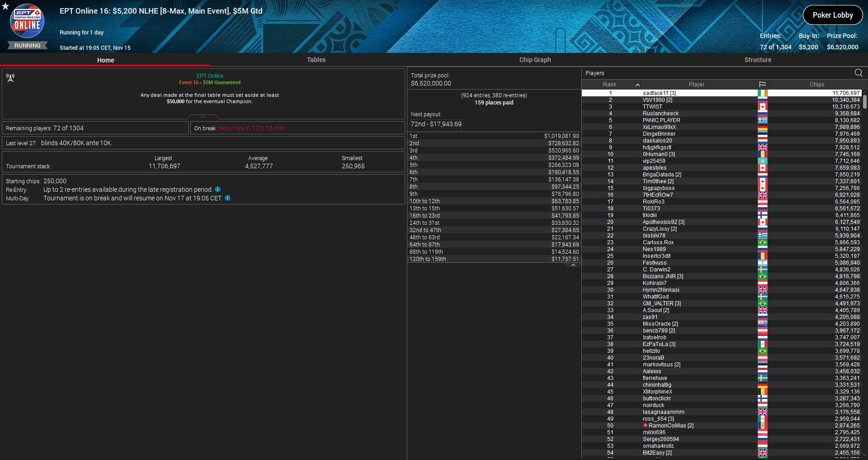
Task: Select player XxLimao99xX
Action: [722, 127]
